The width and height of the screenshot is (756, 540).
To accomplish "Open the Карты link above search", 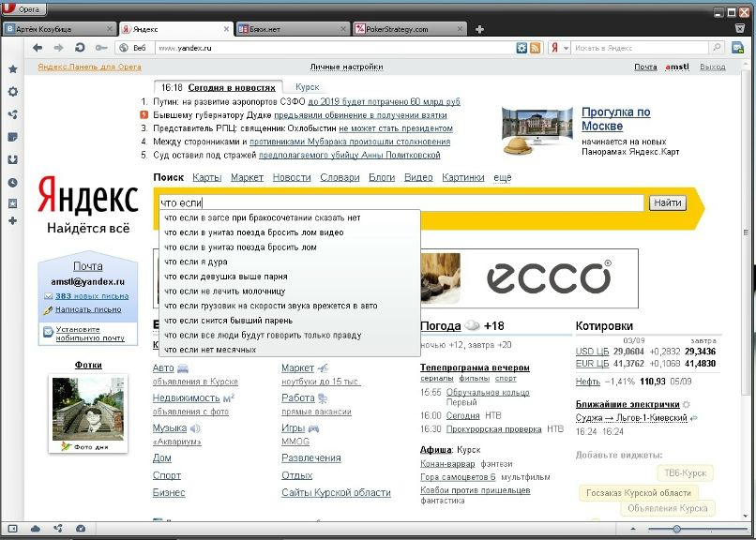I will click(x=206, y=177).
